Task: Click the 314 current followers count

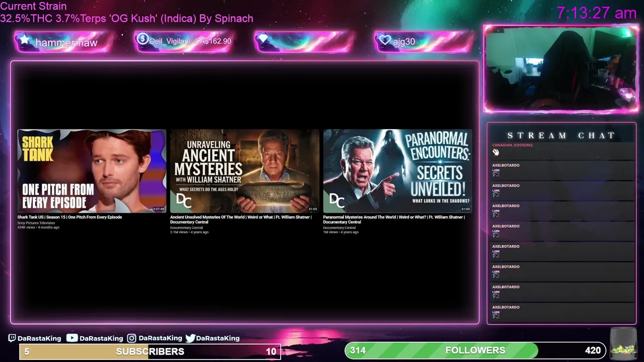Action: point(358,350)
